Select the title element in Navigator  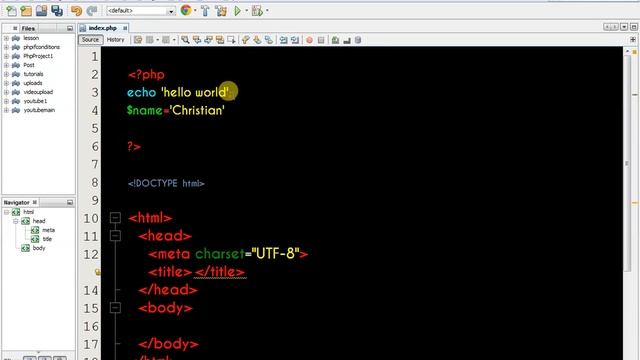click(x=47, y=239)
